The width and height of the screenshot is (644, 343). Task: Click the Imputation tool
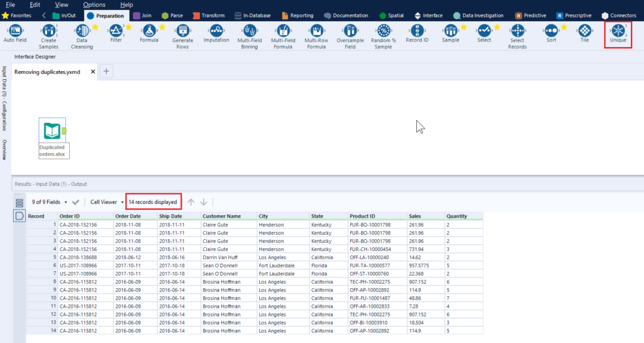pos(216,31)
